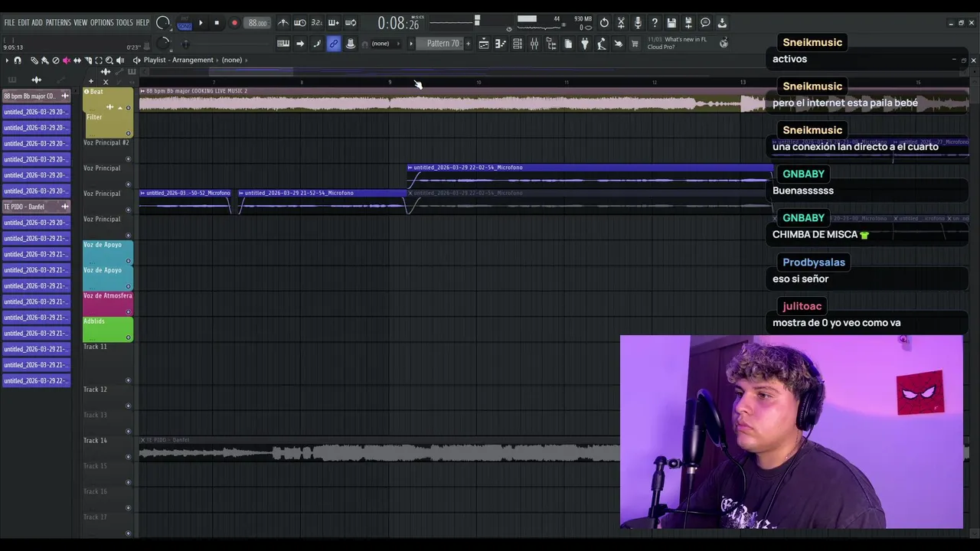Click the save new version icon
The width and height of the screenshot is (980, 551).
(x=688, y=23)
